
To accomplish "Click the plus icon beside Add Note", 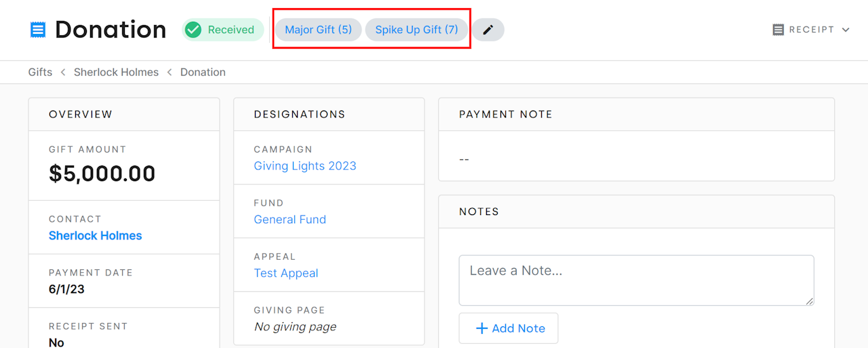I will [481, 328].
